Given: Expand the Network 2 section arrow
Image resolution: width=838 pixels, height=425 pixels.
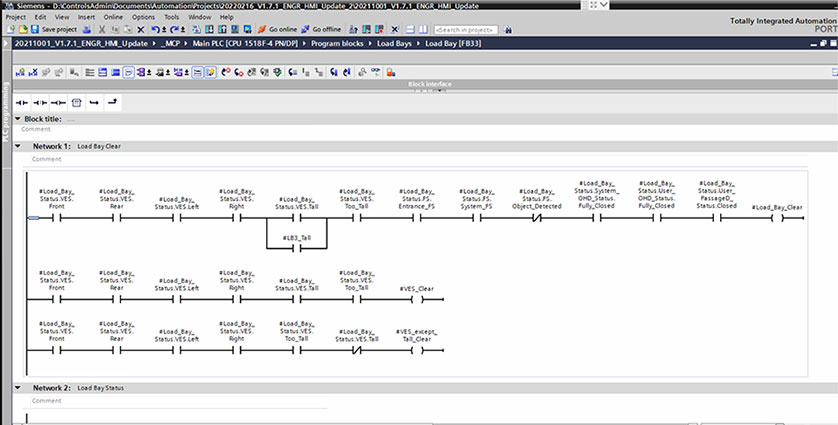Looking at the screenshot, I should [17, 387].
